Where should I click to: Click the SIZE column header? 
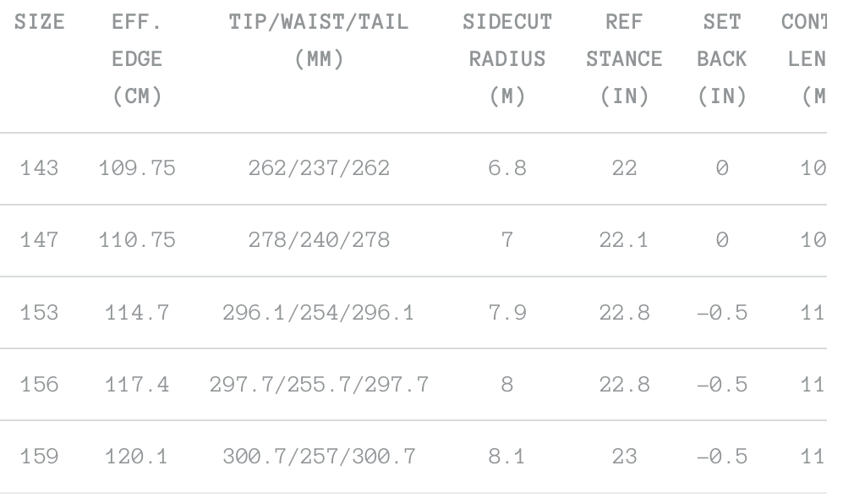39,23
